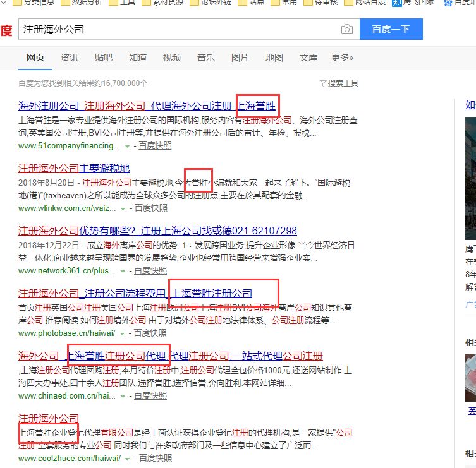Screen dimensions: 476x468
Task: Click the 百度一下 search button
Action: pos(391,29)
